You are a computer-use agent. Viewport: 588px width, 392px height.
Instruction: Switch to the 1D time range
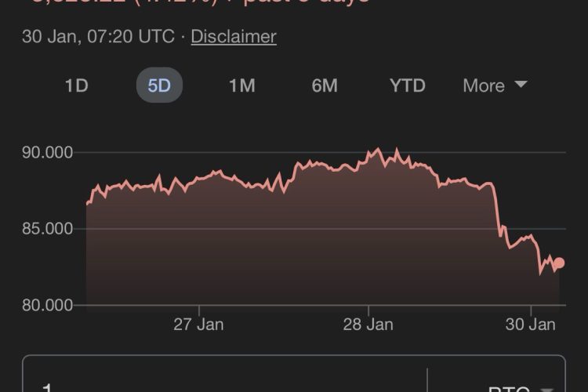tap(76, 85)
